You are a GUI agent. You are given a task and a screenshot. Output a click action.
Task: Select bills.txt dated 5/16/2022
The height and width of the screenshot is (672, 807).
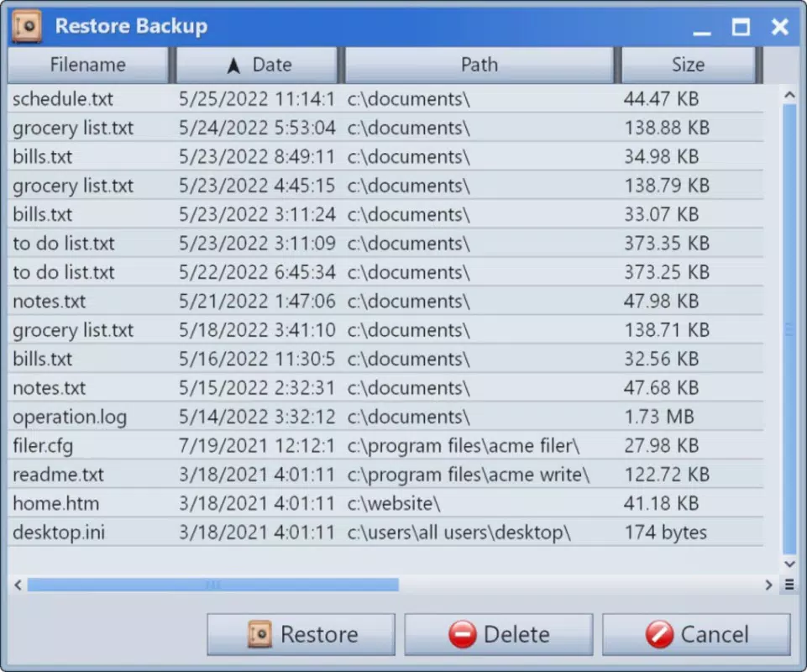coord(385,359)
